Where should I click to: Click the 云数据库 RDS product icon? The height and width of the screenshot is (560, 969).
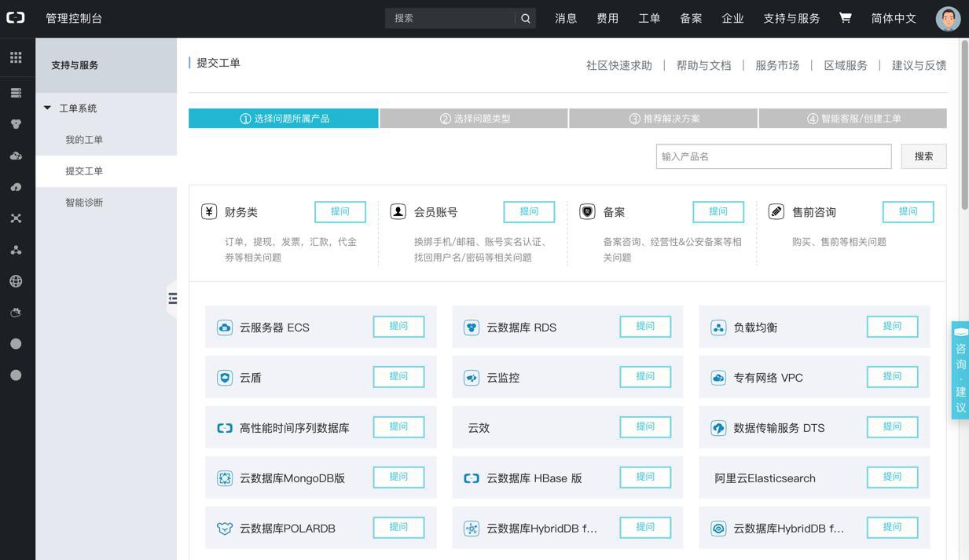coord(472,328)
